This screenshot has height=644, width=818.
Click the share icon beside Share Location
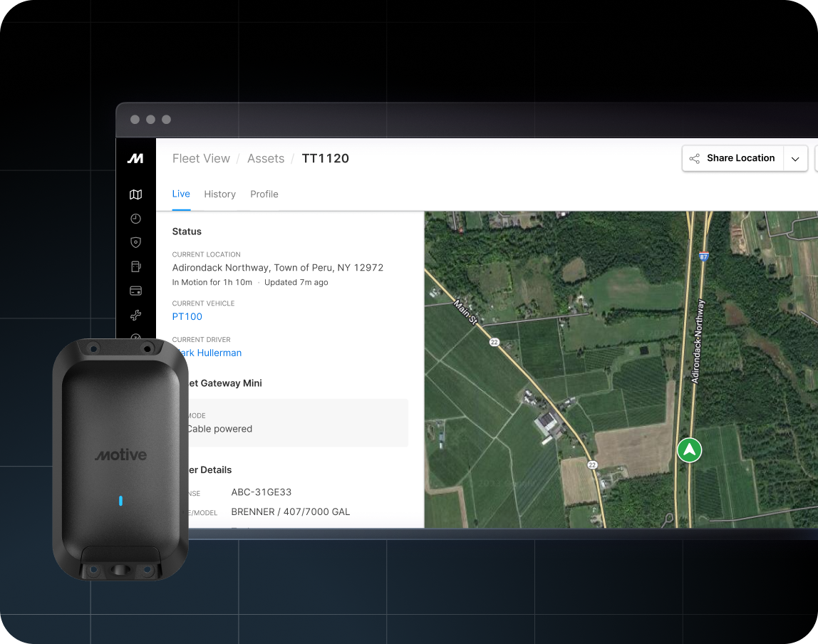click(695, 159)
